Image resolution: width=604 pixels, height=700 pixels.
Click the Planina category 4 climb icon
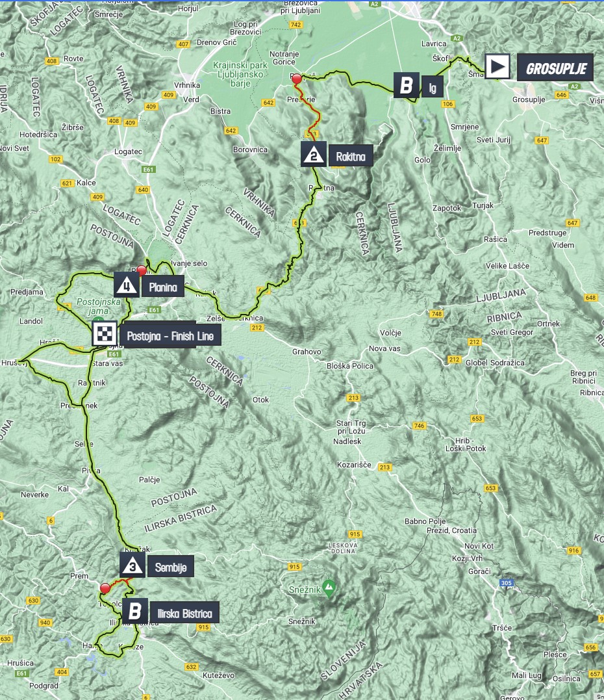pos(127,285)
